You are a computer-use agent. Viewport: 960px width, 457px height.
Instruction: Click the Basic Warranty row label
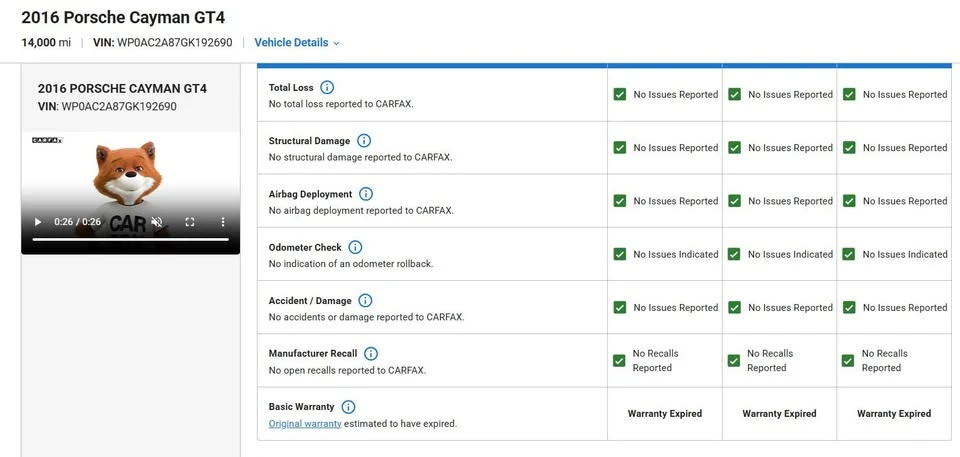(x=301, y=407)
